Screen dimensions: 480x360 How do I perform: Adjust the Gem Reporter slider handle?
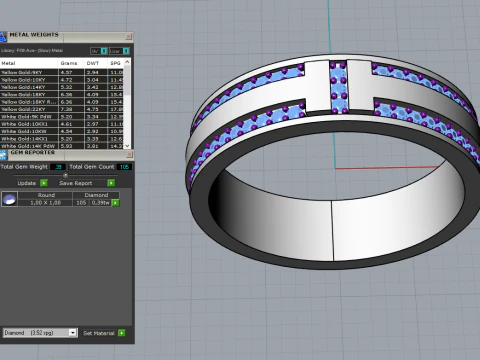pyautogui.click(x=66, y=175)
